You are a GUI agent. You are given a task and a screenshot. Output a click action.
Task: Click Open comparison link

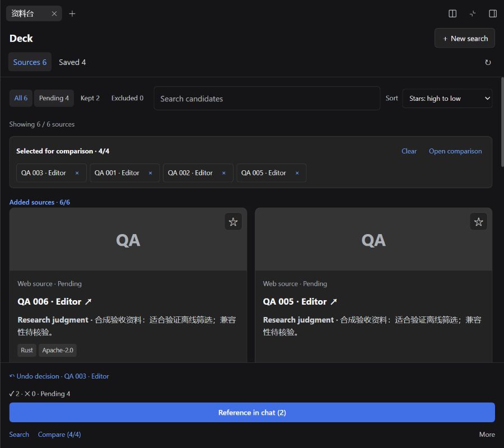[455, 151]
